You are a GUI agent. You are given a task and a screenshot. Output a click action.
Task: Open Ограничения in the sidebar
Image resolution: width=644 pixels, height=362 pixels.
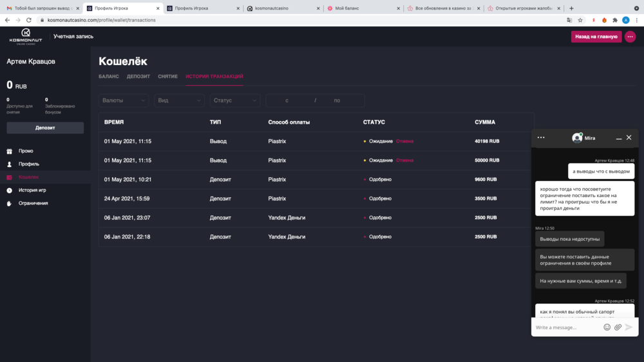coord(33,204)
